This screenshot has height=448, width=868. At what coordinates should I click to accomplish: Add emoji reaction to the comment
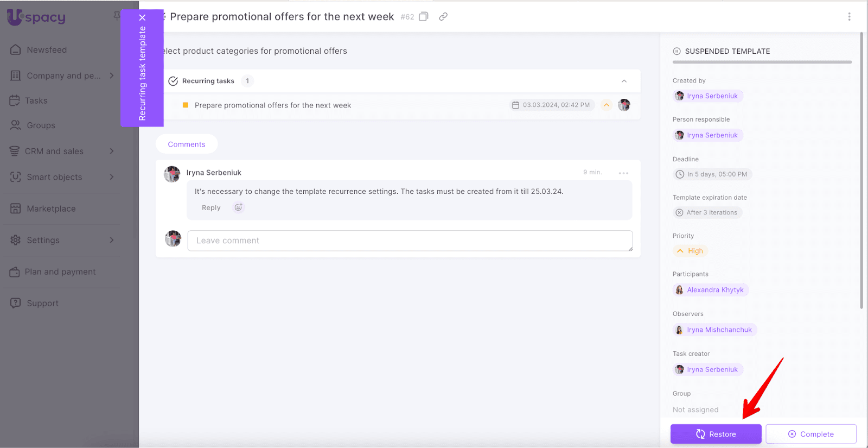(x=238, y=207)
